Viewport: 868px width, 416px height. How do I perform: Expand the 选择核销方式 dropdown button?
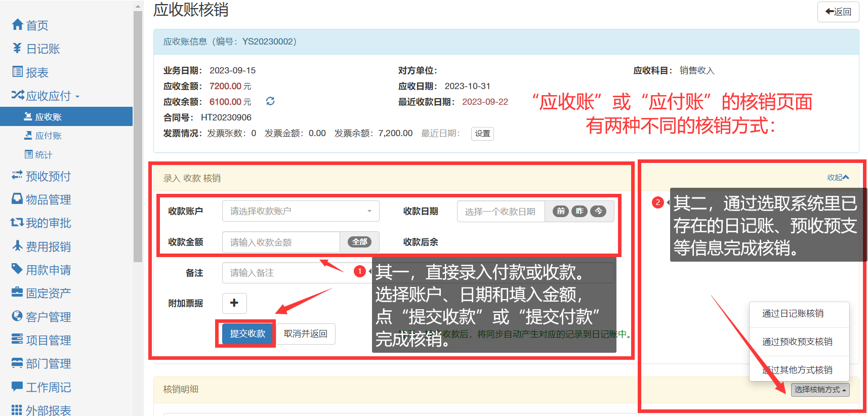click(820, 390)
